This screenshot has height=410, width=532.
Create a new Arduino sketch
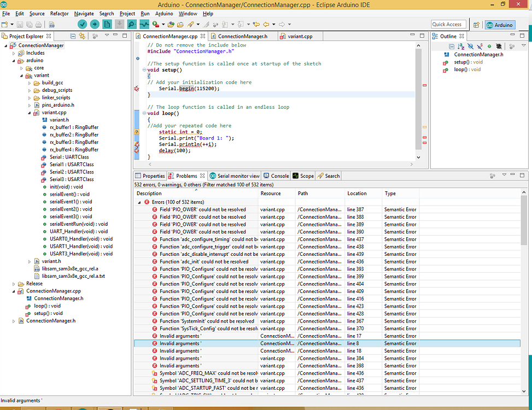point(107,24)
